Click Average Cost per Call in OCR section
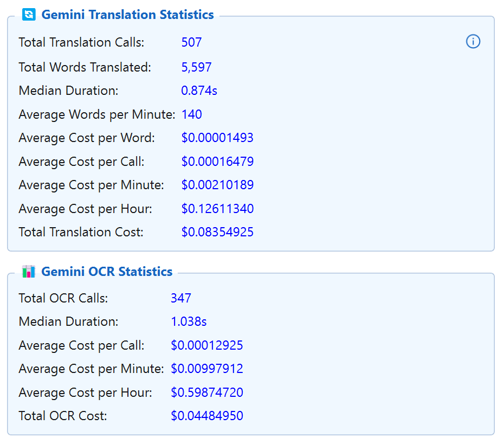Image resolution: width=504 pixels, height=444 pixels. tap(82, 346)
